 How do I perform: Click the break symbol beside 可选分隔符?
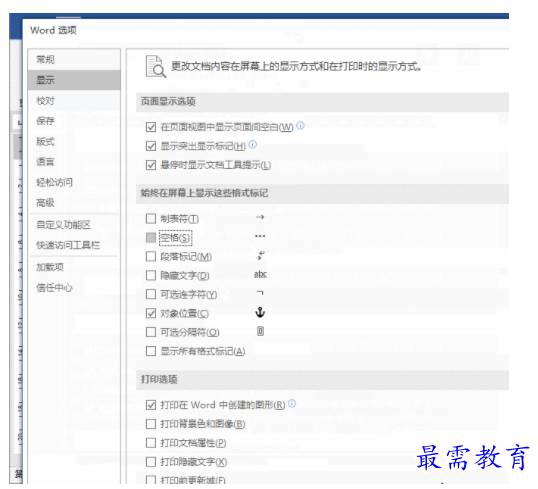260,331
